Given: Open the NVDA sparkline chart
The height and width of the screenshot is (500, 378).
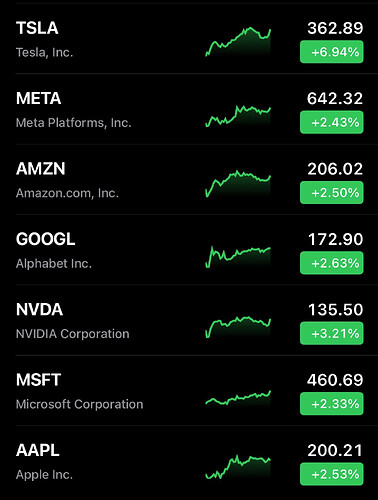Looking at the screenshot, I should (238, 327).
